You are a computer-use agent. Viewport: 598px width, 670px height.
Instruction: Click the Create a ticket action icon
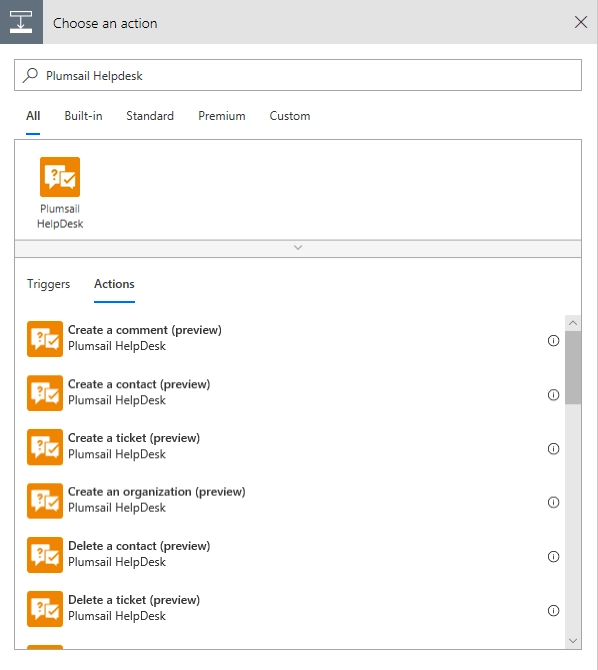[x=45, y=447]
